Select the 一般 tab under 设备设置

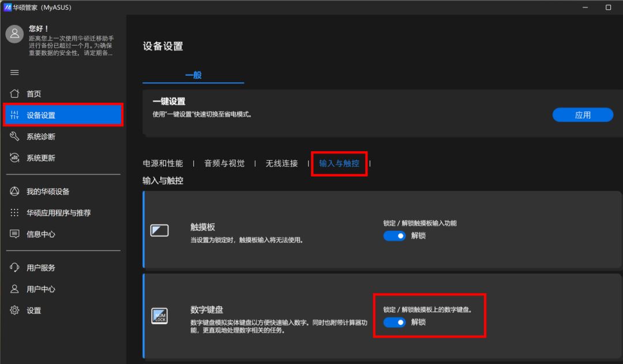[x=193, y=75]
